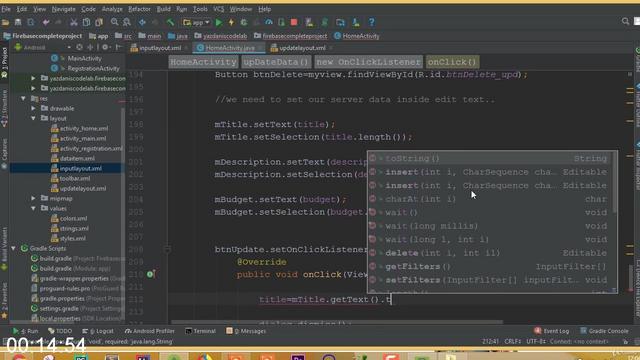Image resolution: width=640 pixels, height=360 pixels.
Task: Open the Project Structure toolbar icon
Action: [x=340, y=22]
